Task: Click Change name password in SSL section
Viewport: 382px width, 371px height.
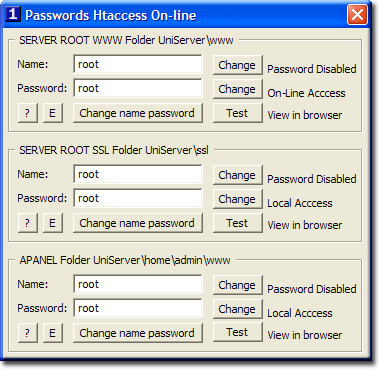Action: click(x=138, y=223)
